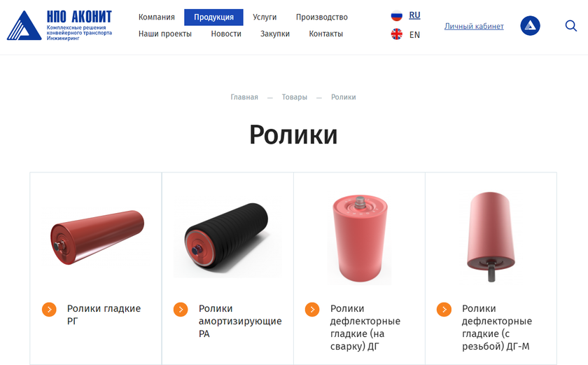Open the round blue Akonit profile icon
588x365 pixels.
pyautogui.click(x=530, y=26)
